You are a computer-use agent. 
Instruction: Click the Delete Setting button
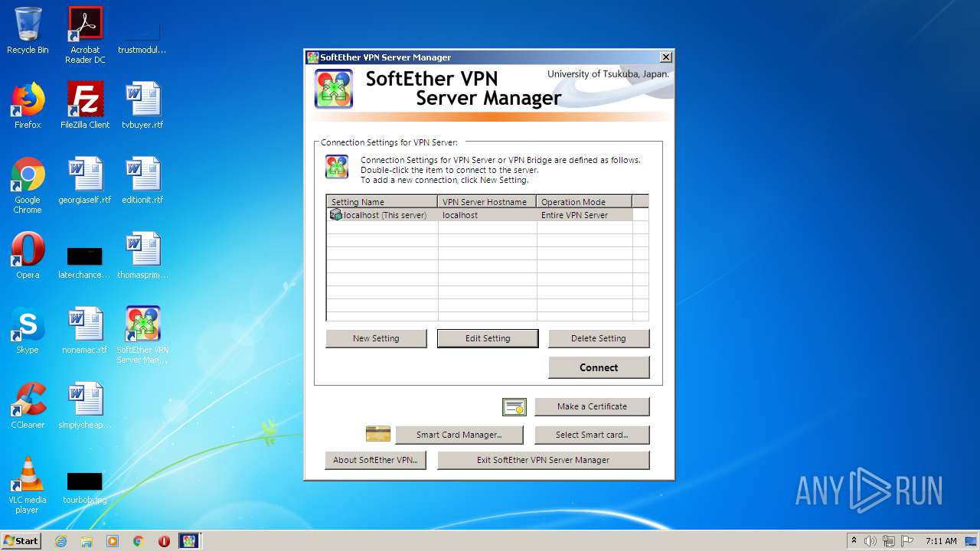(x=599, y=338)
